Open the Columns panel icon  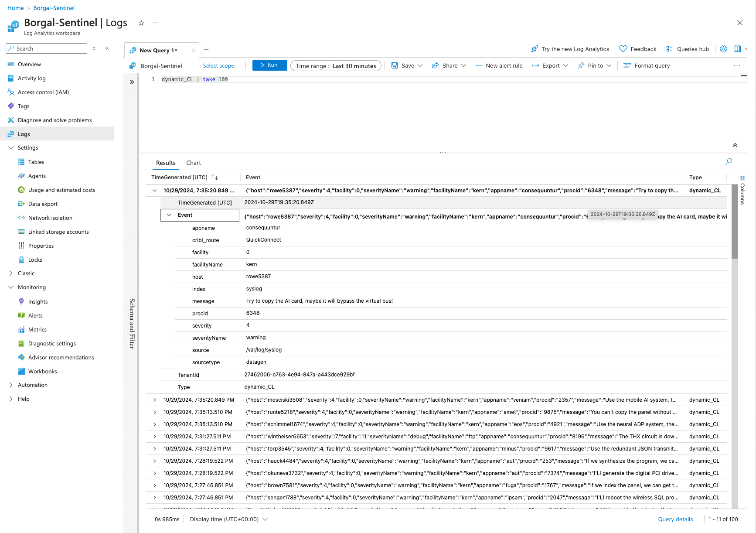742,178
